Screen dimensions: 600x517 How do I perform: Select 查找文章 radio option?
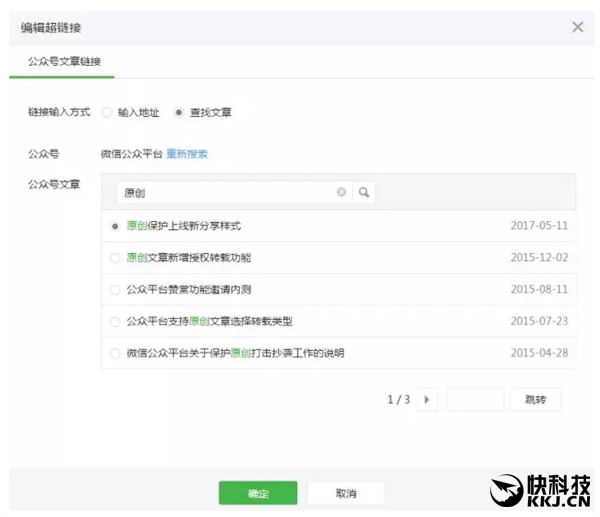pos(179,113)
